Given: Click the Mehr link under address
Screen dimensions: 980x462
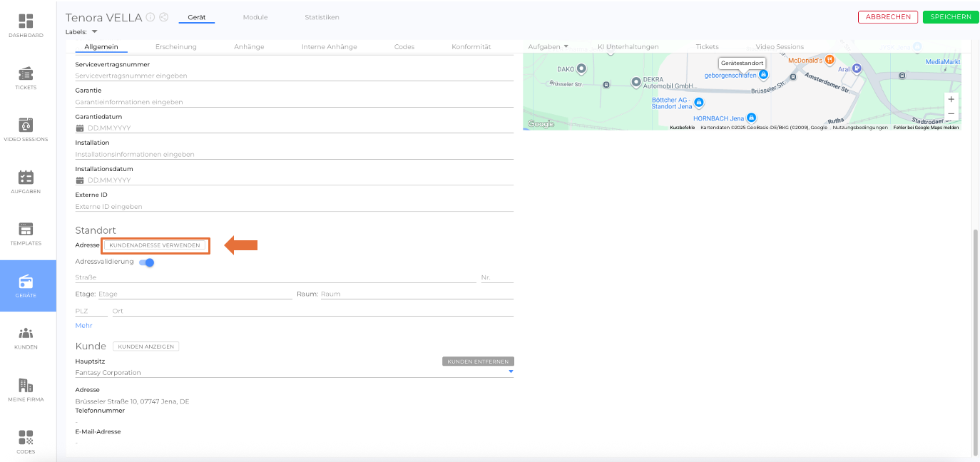Looking at the screenshot, I should pos(83,326).
